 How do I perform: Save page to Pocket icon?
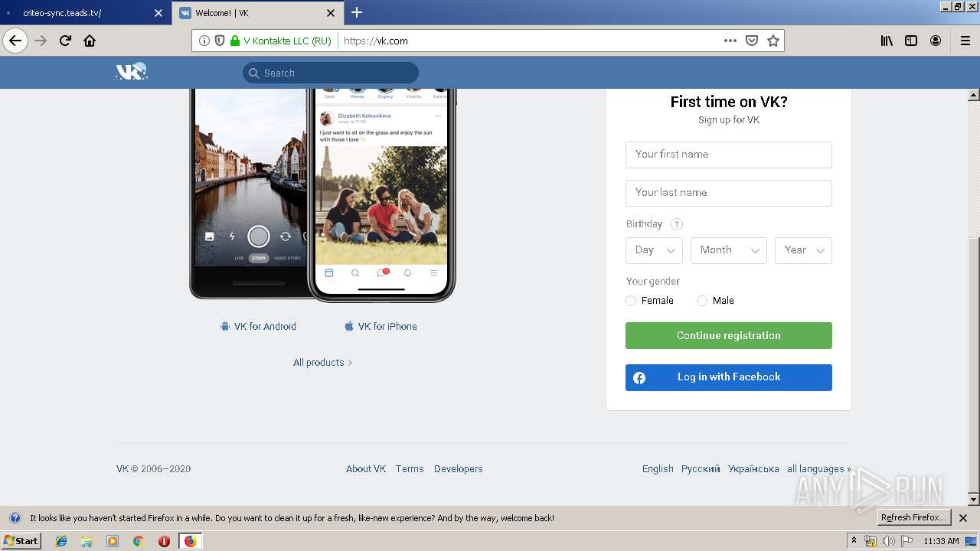pos(752,41)
